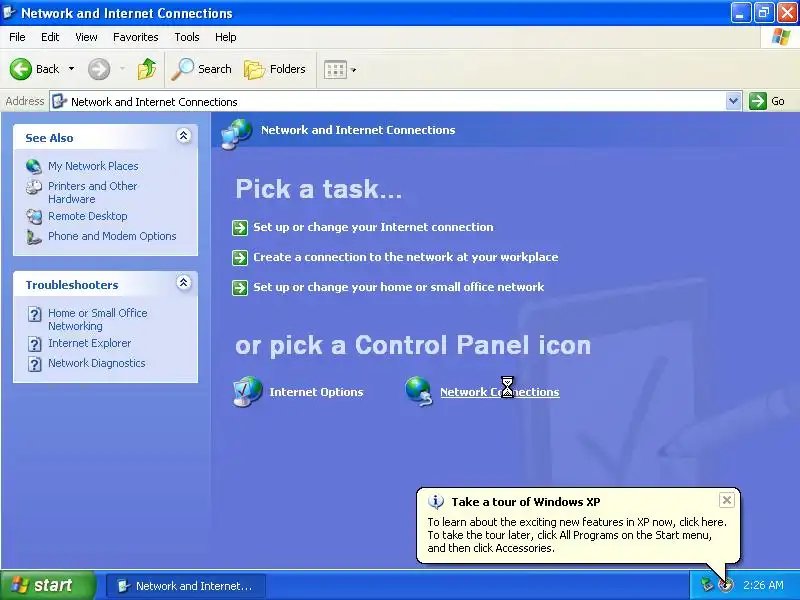800x600 pixels.
Task: Click the Network Connections text link
Action: (x=499, y=392)
